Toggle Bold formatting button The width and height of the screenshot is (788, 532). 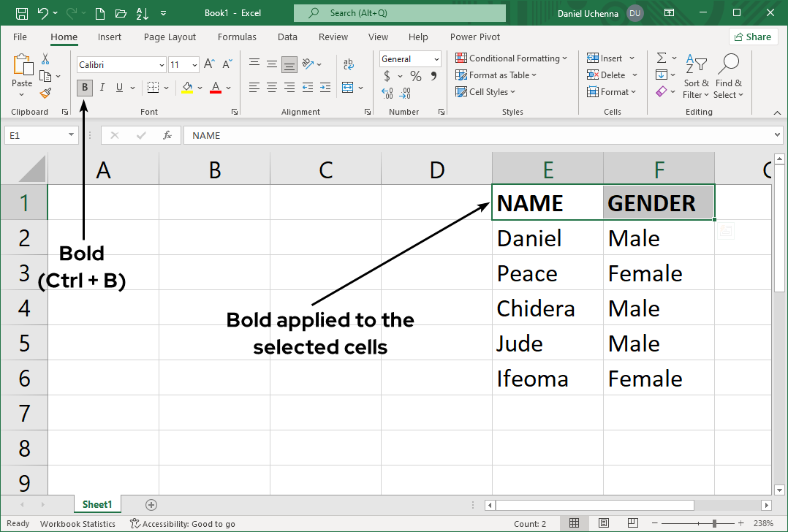[x=85, y=88]
